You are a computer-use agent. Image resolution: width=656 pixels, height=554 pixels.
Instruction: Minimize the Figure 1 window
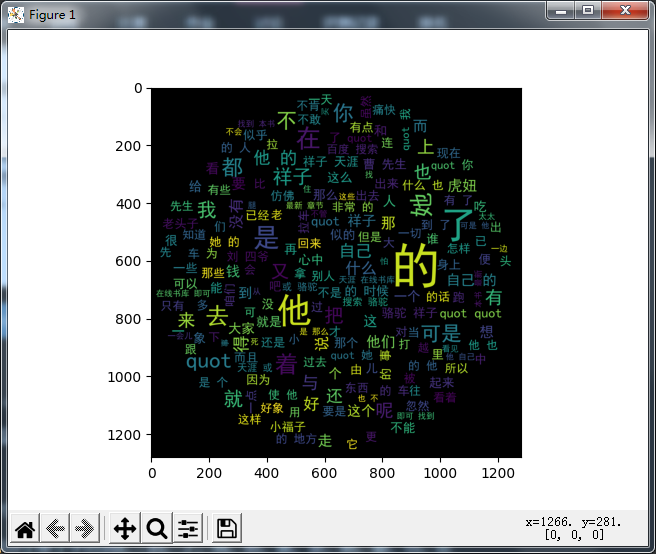(561, 10)
